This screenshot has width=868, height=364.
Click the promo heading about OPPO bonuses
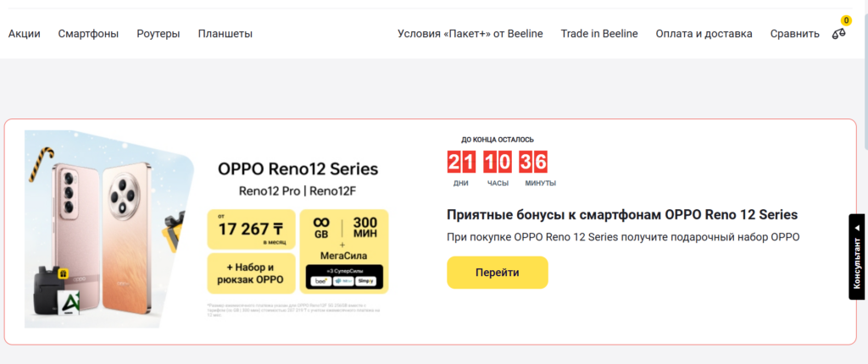click(x=622, y=215)
